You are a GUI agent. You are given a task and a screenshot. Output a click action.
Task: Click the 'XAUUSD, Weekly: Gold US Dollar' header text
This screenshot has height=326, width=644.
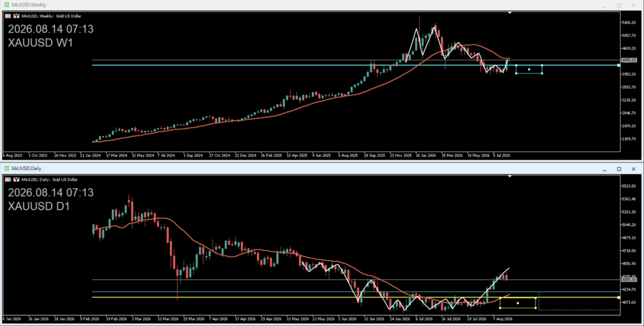click(x=52, y=16)
